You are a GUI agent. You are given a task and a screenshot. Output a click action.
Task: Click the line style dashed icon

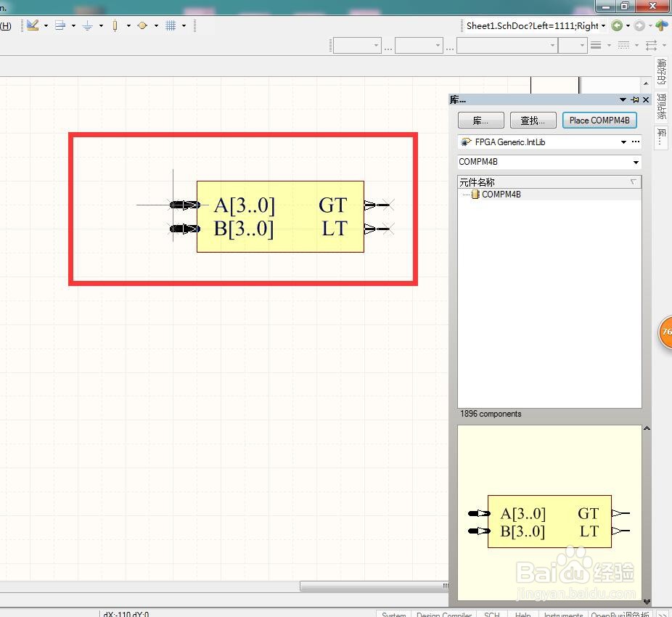(623, 45)
